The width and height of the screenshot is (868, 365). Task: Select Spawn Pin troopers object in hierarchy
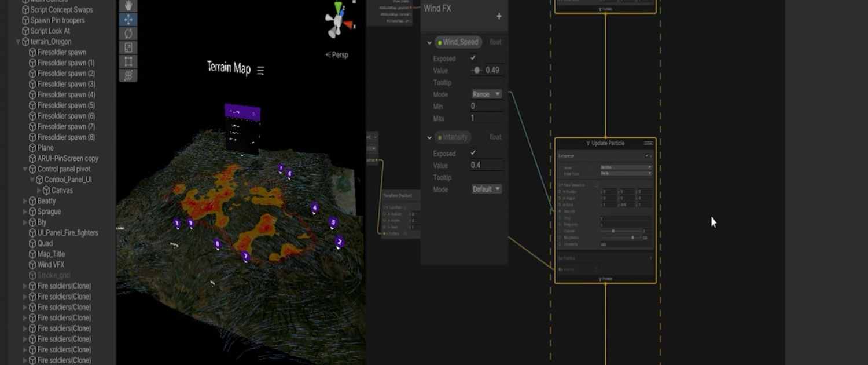coord(57,20)
